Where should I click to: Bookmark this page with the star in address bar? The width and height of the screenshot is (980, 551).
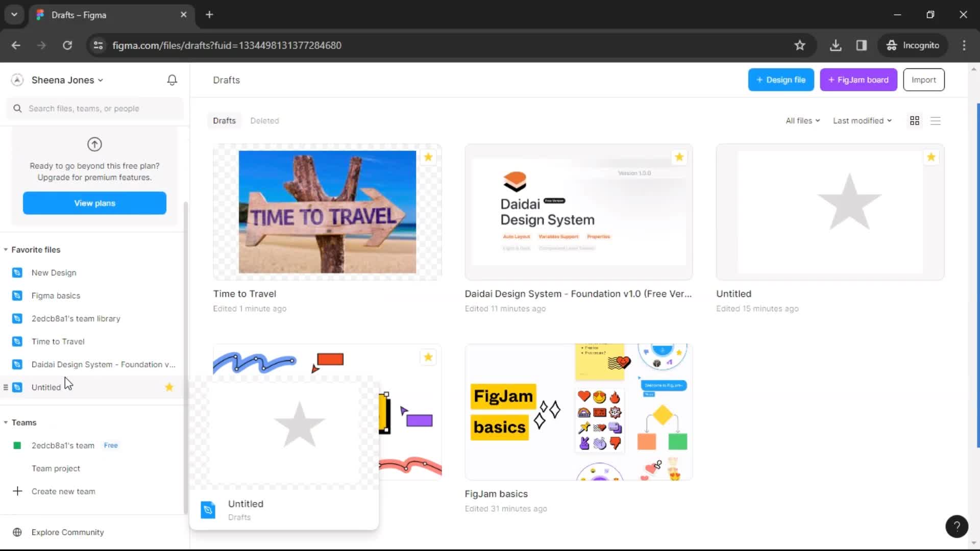(x=800, y=45)
